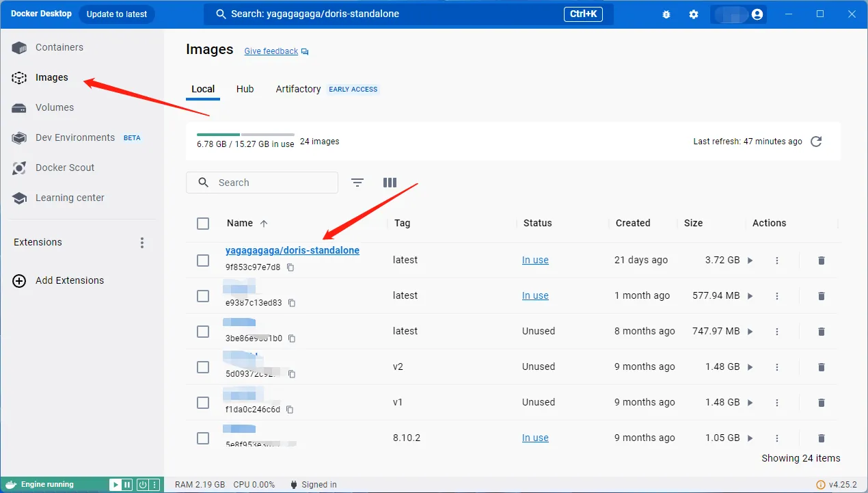Run the image tagged v1
Screen dimensions: 868x493
pos(750,403)
